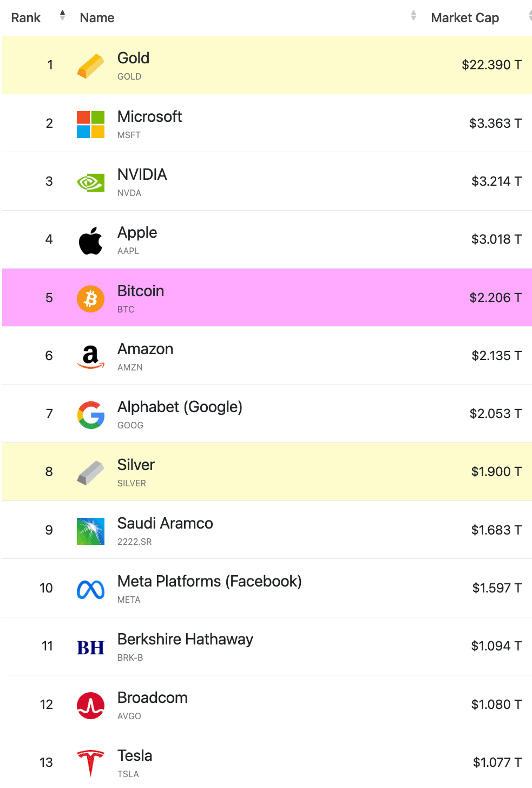This screenshot has height=788, width=532.
Task: Open the Berkshire Hathaway link
Action: click(185, 639)
